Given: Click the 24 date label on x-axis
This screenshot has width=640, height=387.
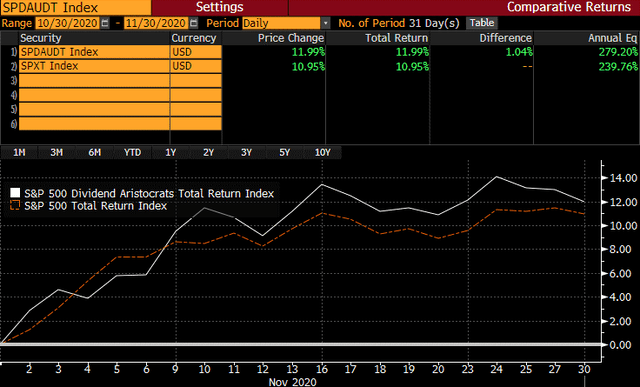Looking at the screenshot, I should (x=496, y=369).
